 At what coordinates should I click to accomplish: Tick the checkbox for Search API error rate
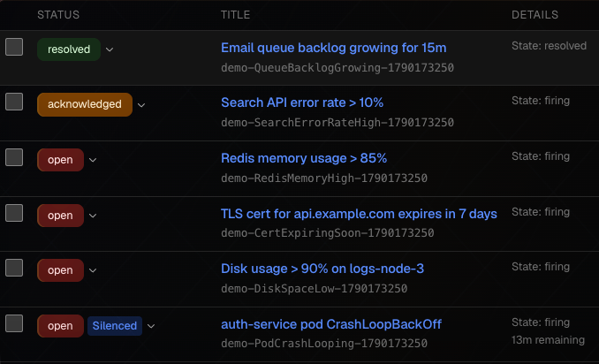[14, 102]
